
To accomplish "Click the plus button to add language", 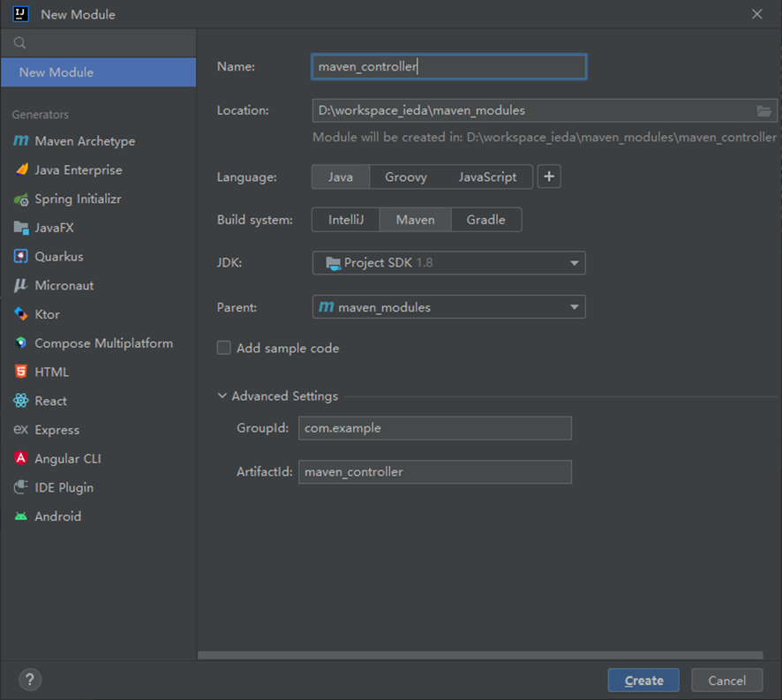I will pyautogui.click(x=549, y=177).
